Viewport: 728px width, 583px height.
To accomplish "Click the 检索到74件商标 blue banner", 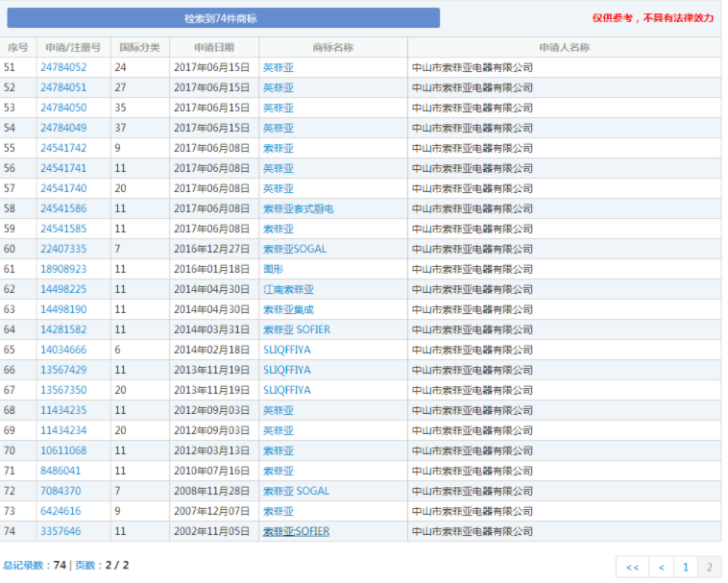I will pos(224,18).
